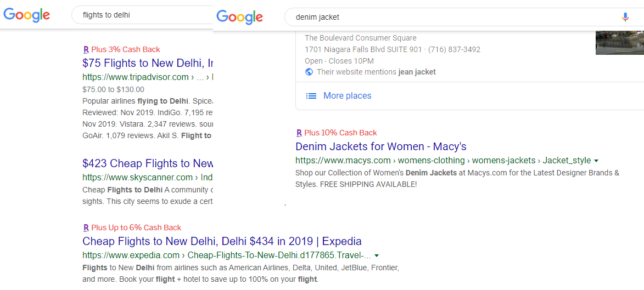Expand dropdown arrow next to Macy's URL

pyautogui.click(x=596, y=161)
